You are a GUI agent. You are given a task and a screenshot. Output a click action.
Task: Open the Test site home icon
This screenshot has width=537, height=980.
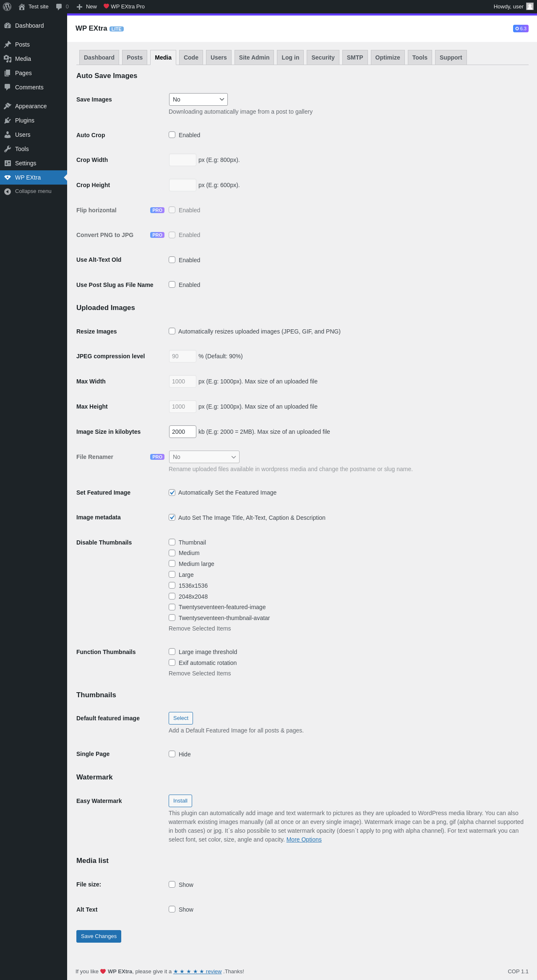tap(22, 7)
